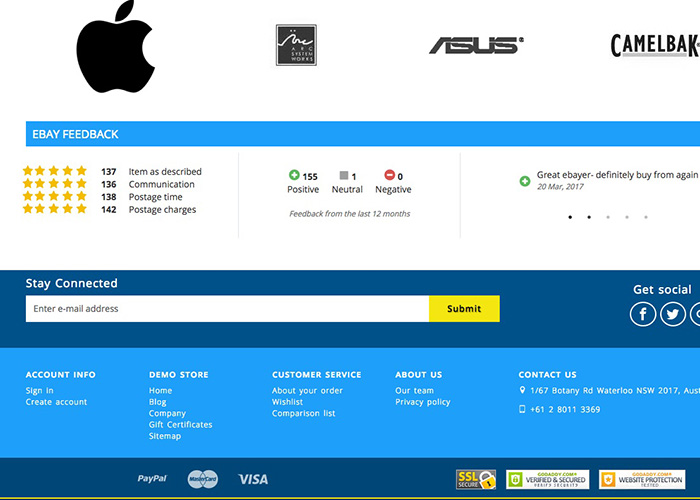Image resolution: width=700 pixels, height=500 pixels.
Task: Open the Facebook social icon
Action: pos(643,314)
